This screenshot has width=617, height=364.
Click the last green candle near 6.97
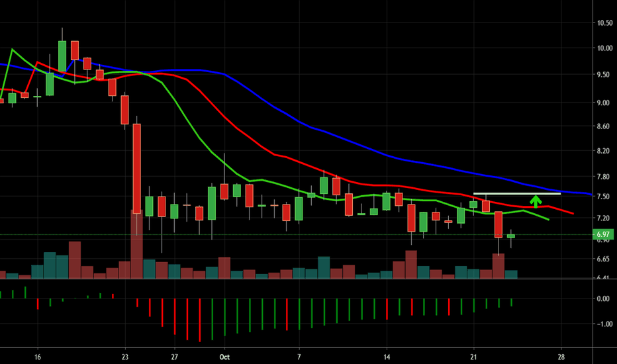[511, 236]
